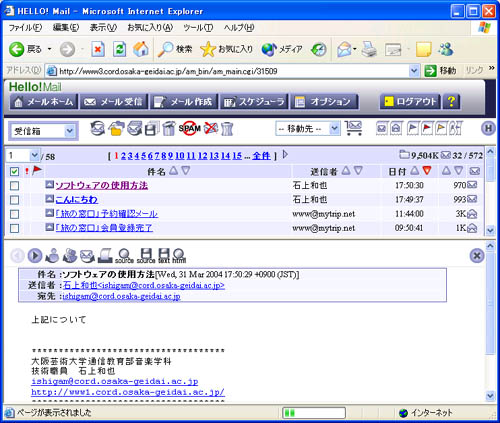
Task: Open the こんにちわ message link
Action: point(76,200)
